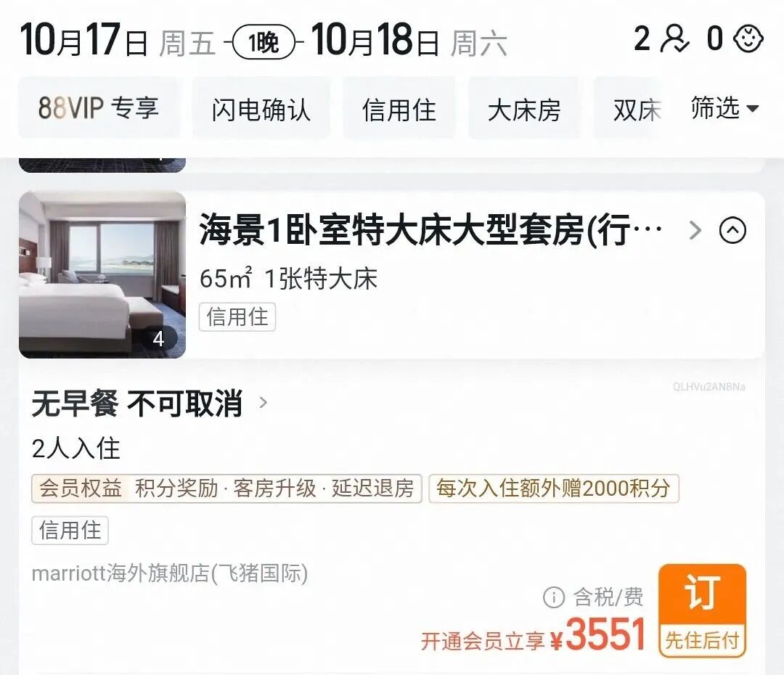Select the 大床房 filter chip
The width and height of the screenshot is (784, 675).
pyautogui.click(x=524, y=108)
